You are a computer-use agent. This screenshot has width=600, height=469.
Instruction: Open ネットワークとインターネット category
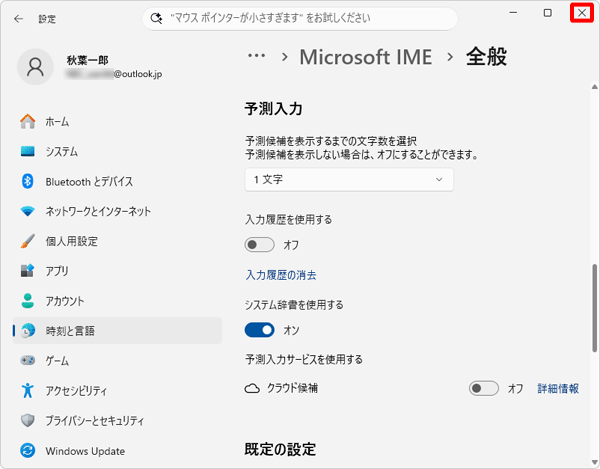pos(117,211)
